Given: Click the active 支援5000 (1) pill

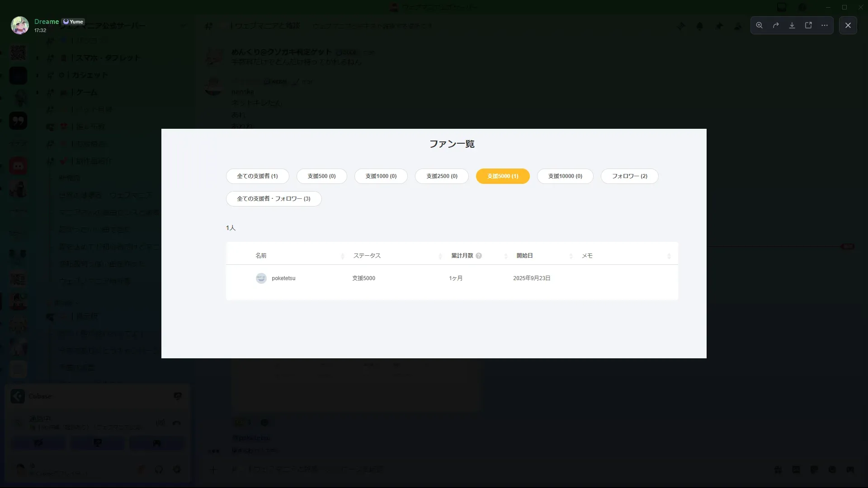Looking at the screenshot, I should (x=503, y=176).
